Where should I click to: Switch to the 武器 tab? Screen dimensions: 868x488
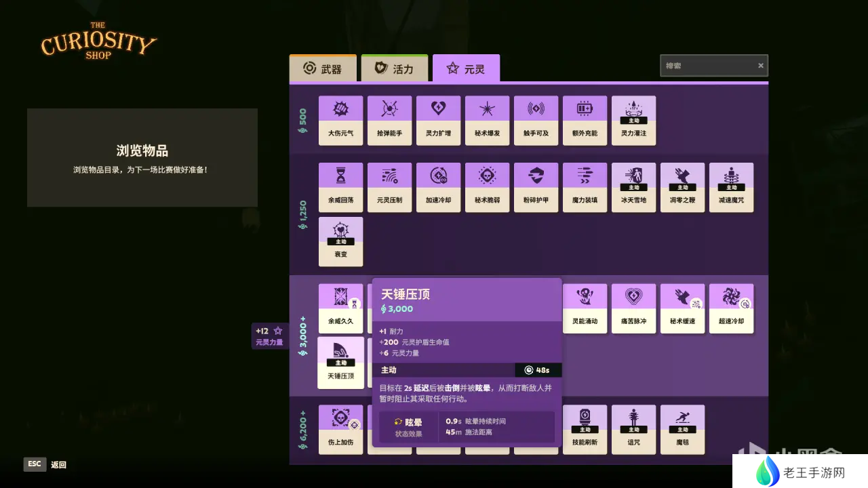pyautogui.click(x=322, y=68)
